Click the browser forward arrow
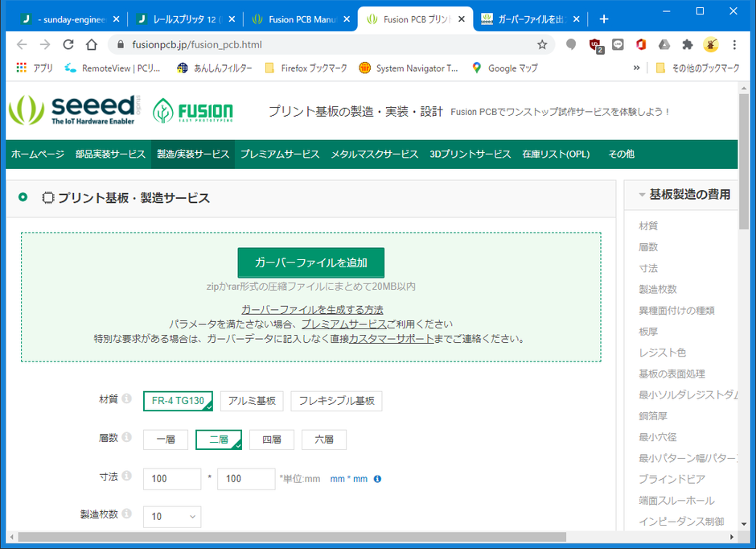The height and width of the screenshot is (549, 756). [45, 45]
